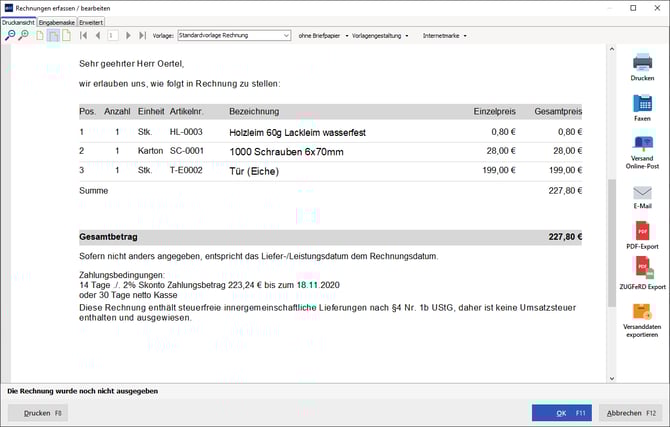Click the 'Summe' label

tap(94, 191)
